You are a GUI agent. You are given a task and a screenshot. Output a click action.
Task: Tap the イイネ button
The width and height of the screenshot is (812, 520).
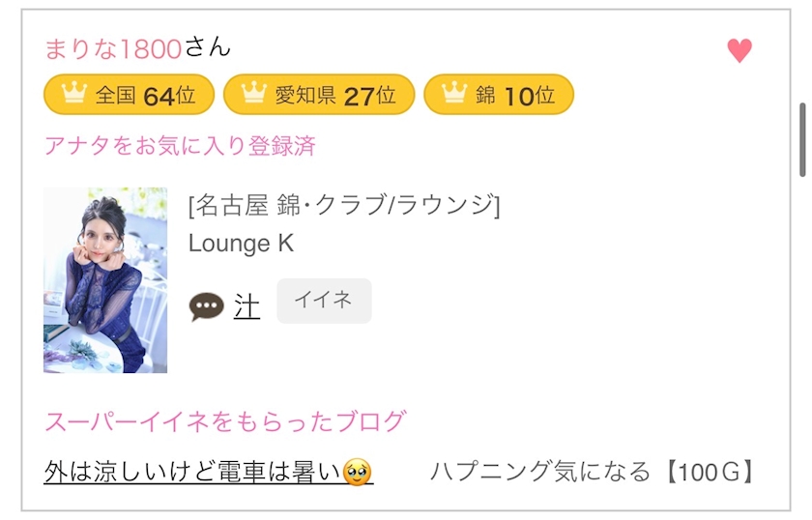[x=324, y=301]
